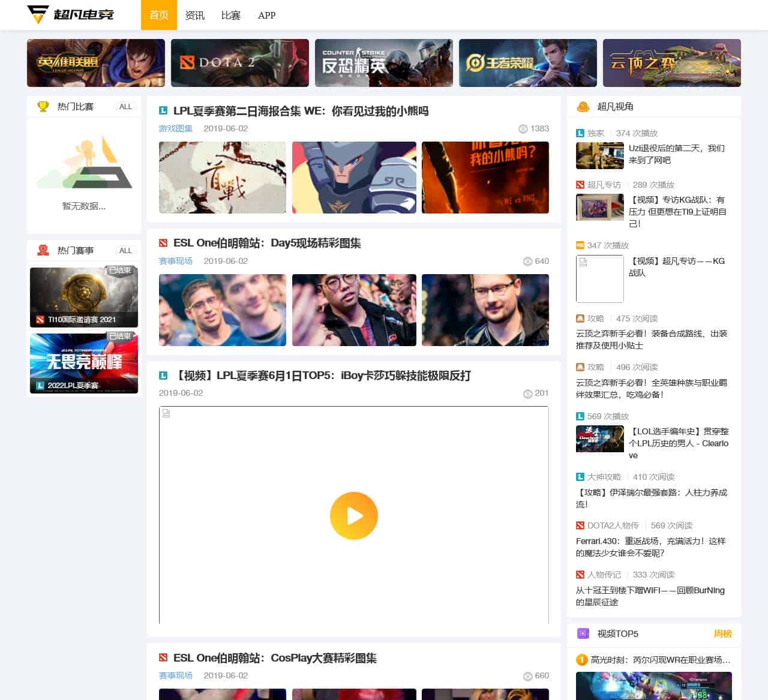This screenshot has height=700, width=768.
Task: Open the 王者荣耀 game banner
Action: (x=528, y=63)
